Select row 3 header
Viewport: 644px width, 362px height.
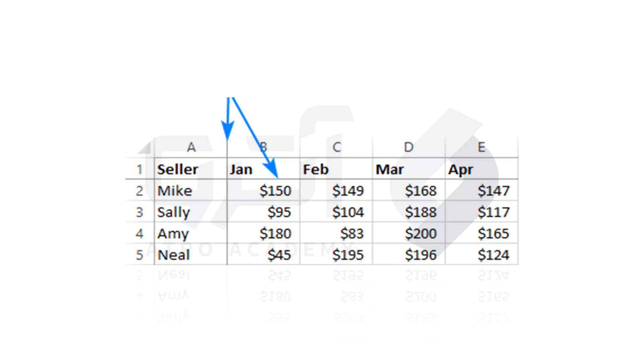140,212
